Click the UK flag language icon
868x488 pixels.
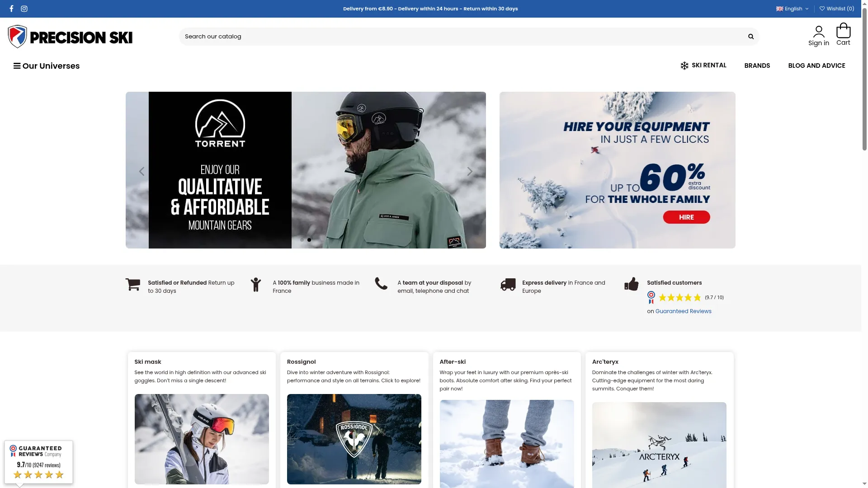click(x=779, y=9)
